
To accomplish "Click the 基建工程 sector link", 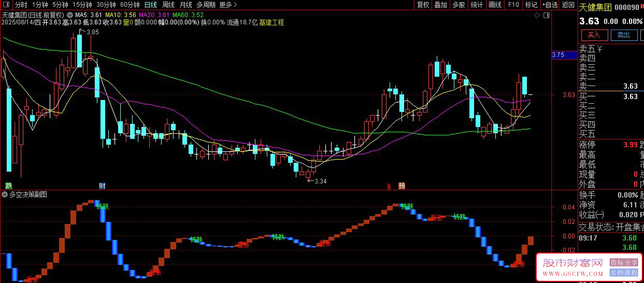I will click(x=272, y=23).
